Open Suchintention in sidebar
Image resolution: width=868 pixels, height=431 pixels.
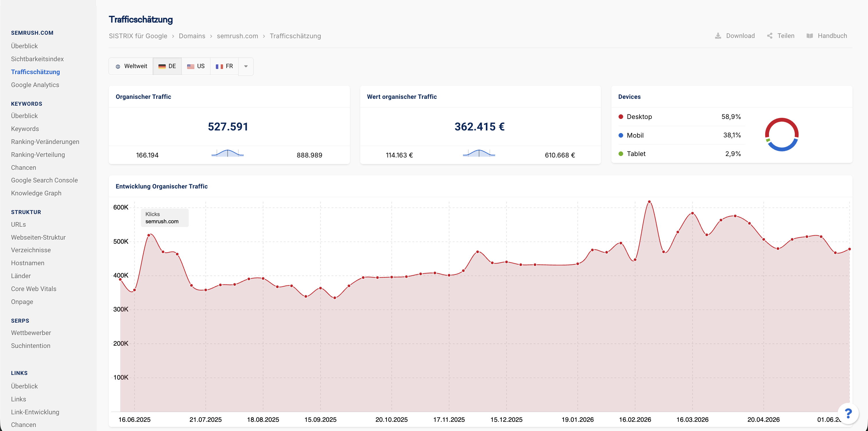coord(31,346)
